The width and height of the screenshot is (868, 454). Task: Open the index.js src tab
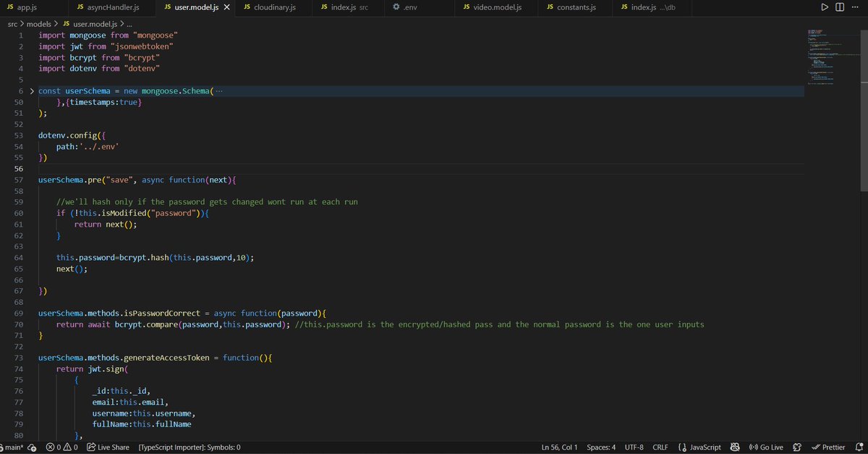click(x=349, y=7)
